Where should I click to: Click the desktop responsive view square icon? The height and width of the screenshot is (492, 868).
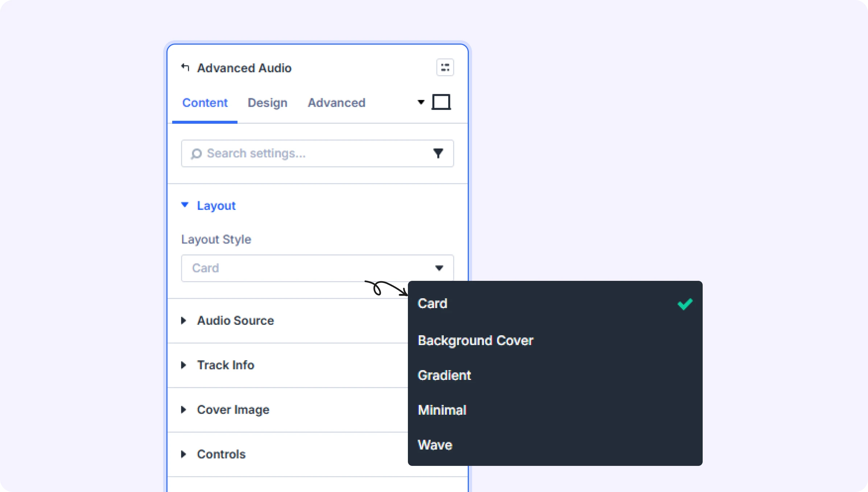[x=441, y=102]
